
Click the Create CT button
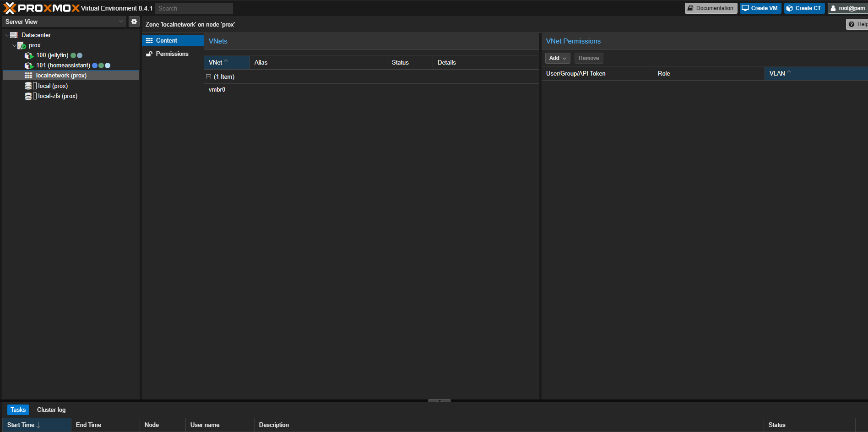pyautogui.click(x=804, y=8)
